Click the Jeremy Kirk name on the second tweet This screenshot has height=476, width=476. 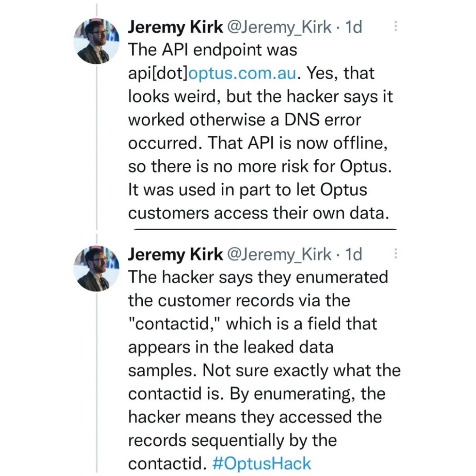coord(175,255)
